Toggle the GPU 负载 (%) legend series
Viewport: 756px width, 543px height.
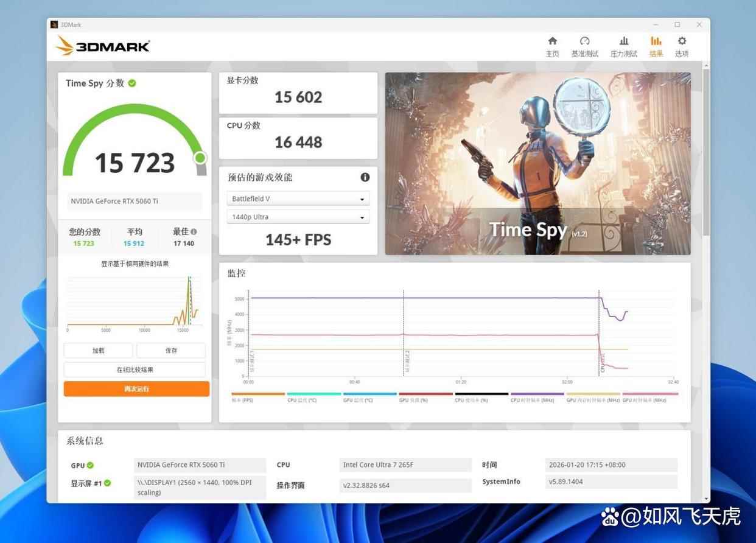click(425, 397)
